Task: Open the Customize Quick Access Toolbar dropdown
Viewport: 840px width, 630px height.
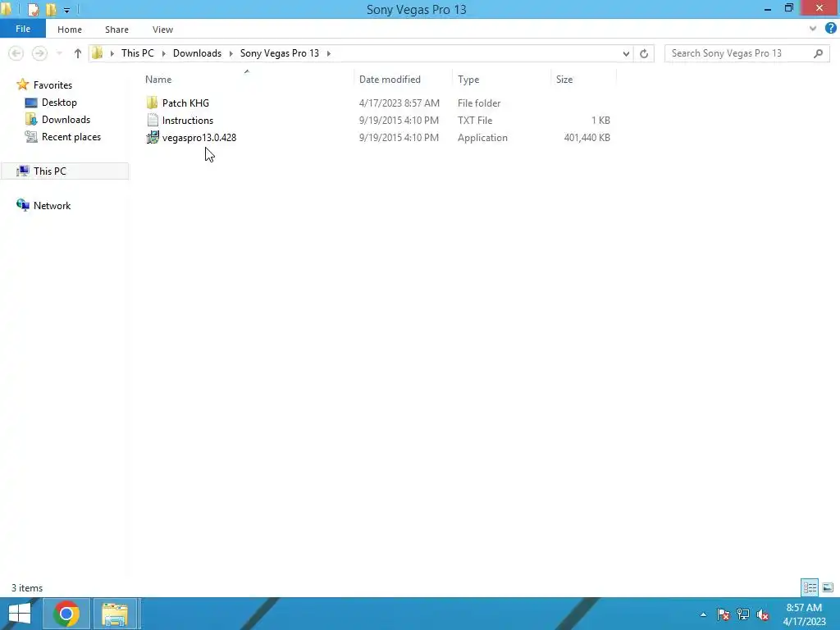Action: pos(66,10)
